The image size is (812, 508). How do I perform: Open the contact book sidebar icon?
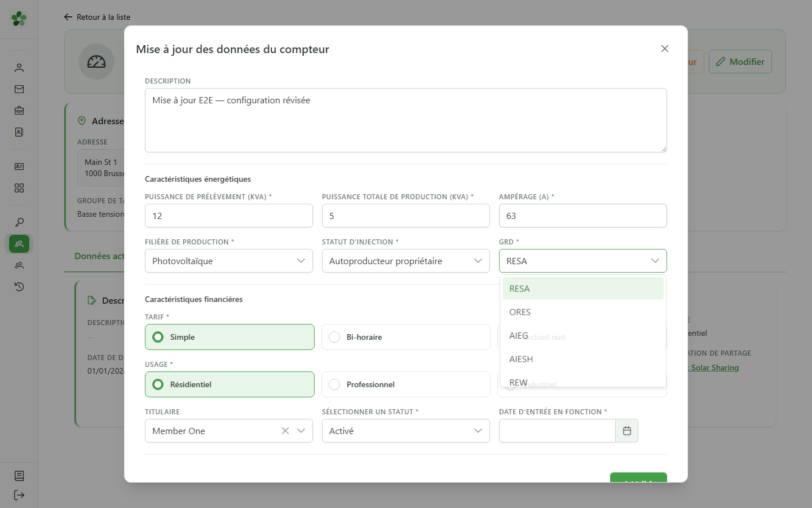coord(19,132)
